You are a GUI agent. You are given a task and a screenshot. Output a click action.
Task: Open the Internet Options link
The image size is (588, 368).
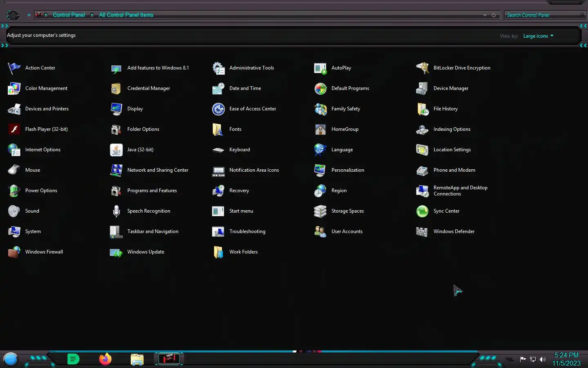[x=43, y=150]
